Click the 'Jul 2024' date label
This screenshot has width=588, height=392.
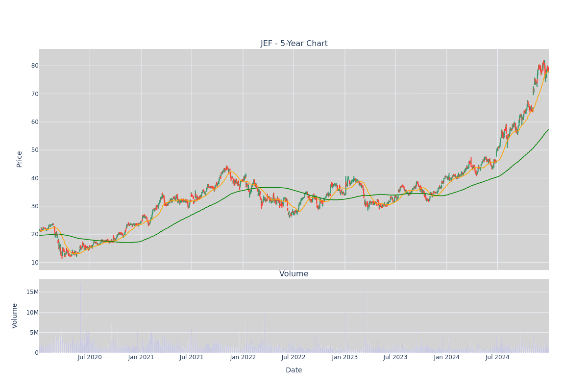click(x=497, y=357)
